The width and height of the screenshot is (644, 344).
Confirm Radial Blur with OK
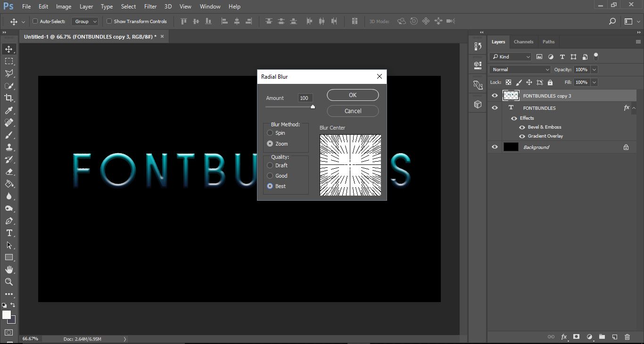(353, 95)
